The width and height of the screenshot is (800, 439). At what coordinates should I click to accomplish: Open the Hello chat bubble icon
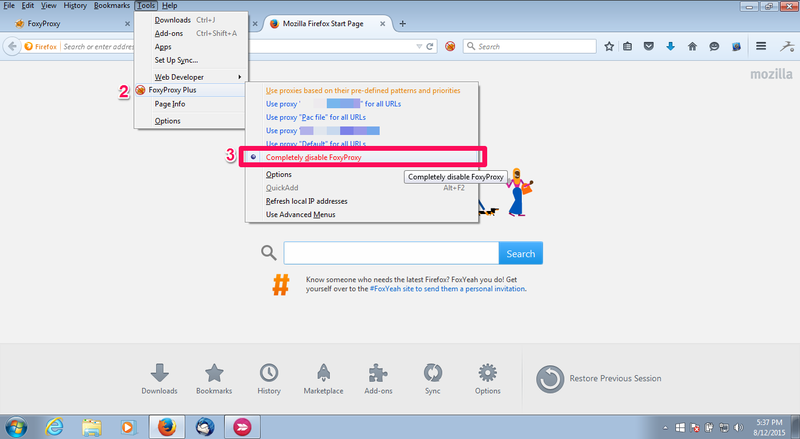coord(714,46)
